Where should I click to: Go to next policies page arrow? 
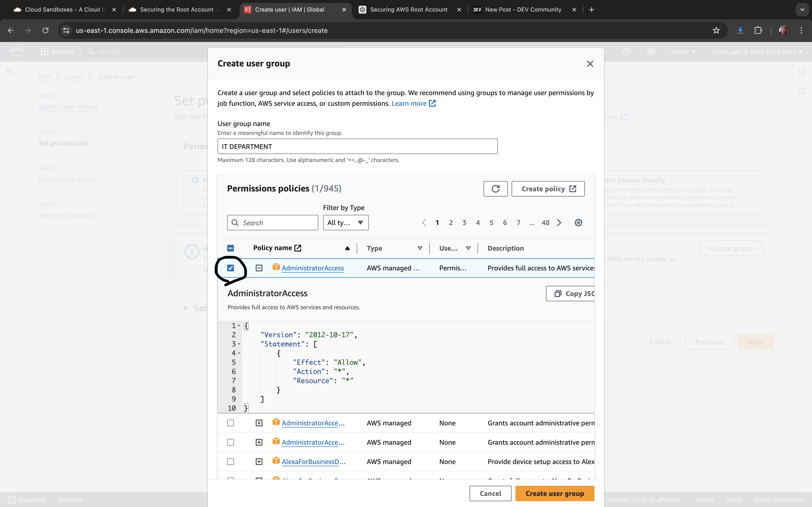tap(559, 223)
